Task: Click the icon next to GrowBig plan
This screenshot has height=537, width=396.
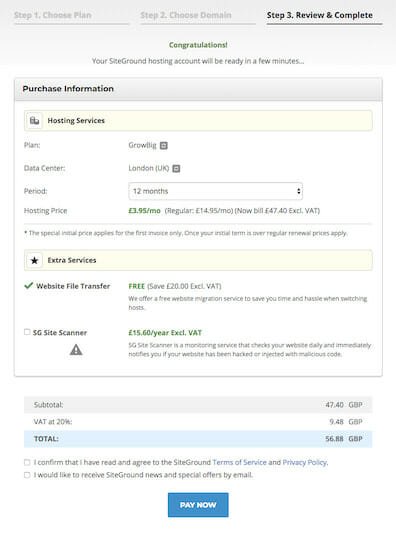Action: pyautogui.click(x=164, y=146)
